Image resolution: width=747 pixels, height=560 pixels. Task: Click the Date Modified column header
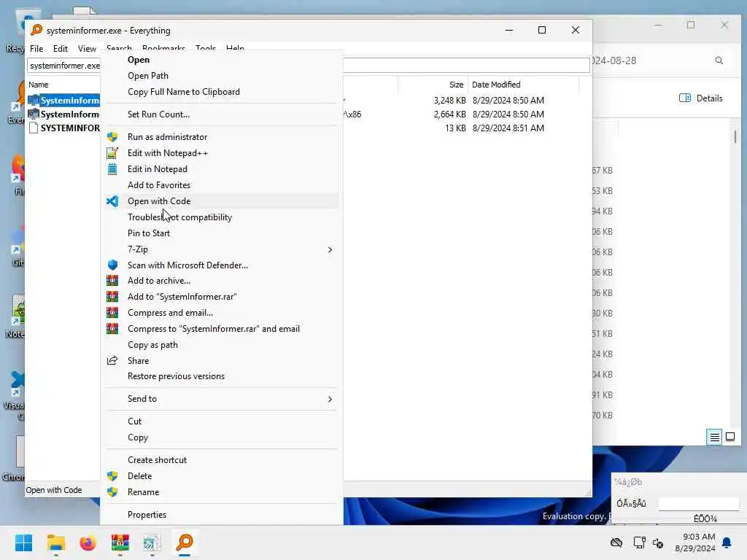pos(496,85)
